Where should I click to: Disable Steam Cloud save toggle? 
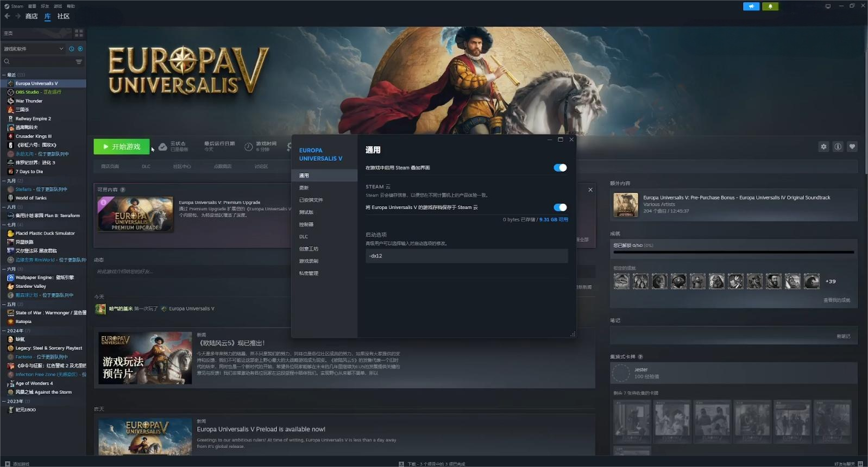560,207
